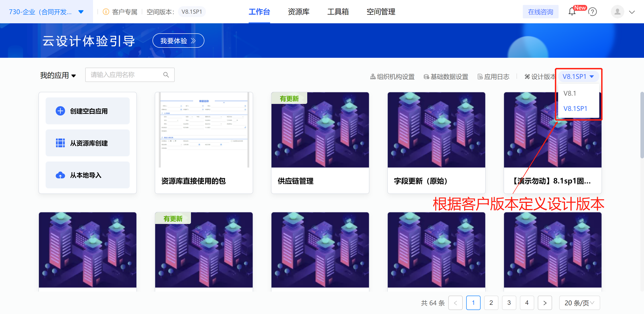Click the 客户专属 label
This screenshot has width=644, height=314.
click(x=125, y=12)
